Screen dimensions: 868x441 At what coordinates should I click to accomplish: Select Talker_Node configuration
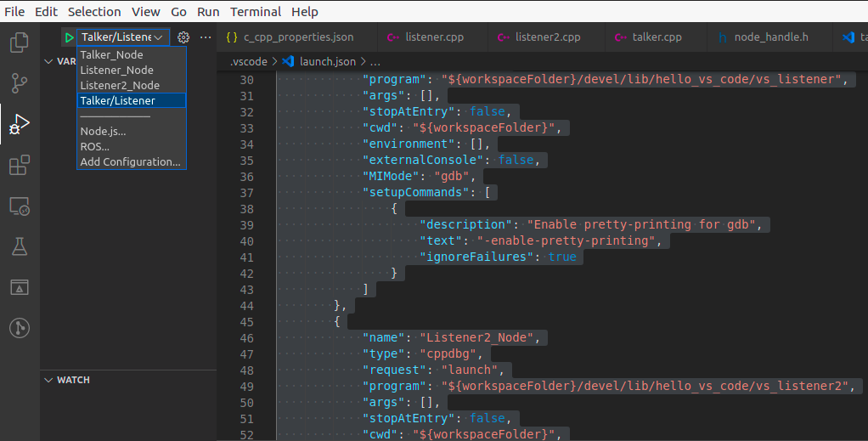(x=131, y=55)
